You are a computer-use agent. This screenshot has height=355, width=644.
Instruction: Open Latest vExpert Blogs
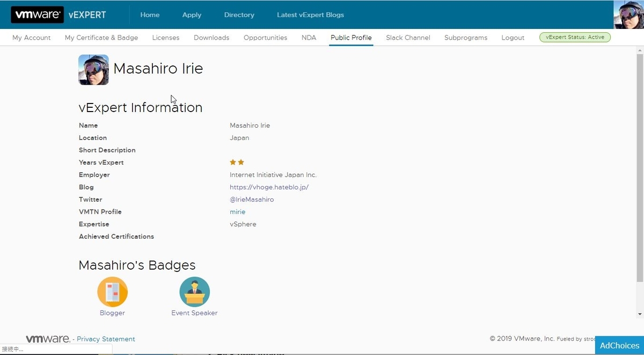[311, 14]
